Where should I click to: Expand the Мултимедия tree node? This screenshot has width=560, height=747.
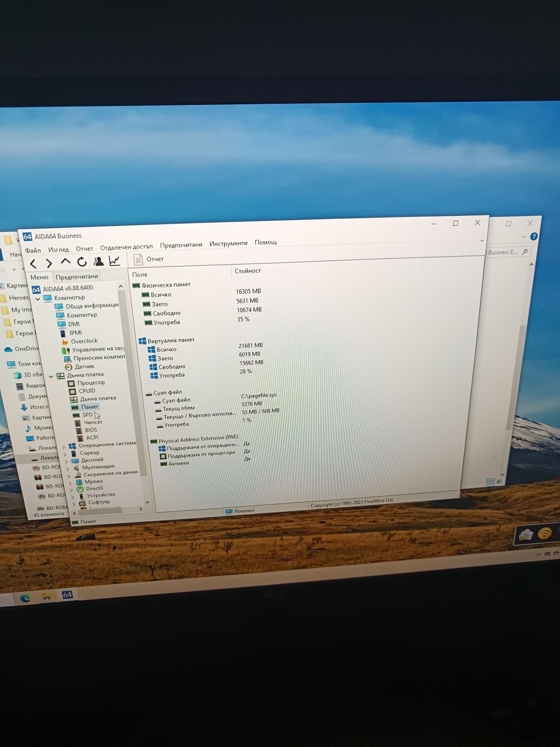[68, 469]
